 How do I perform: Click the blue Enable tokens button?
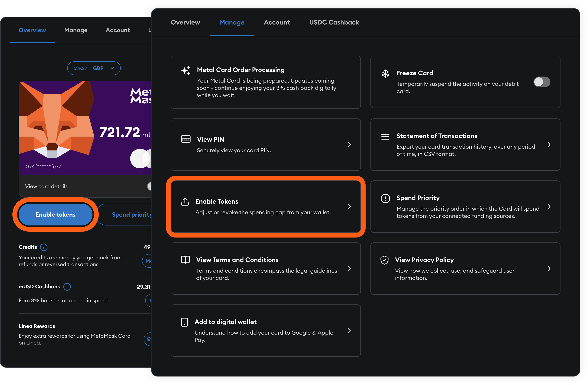pos(56,215)
